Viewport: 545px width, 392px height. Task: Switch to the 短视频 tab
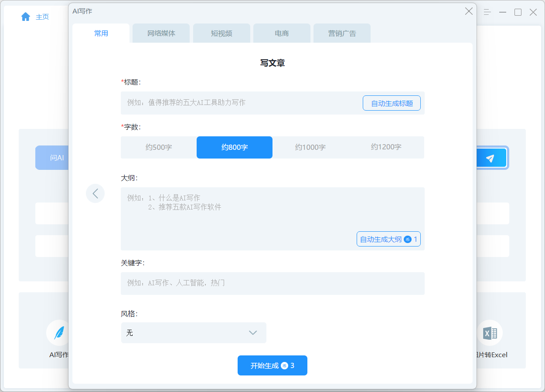coord(221,33)
